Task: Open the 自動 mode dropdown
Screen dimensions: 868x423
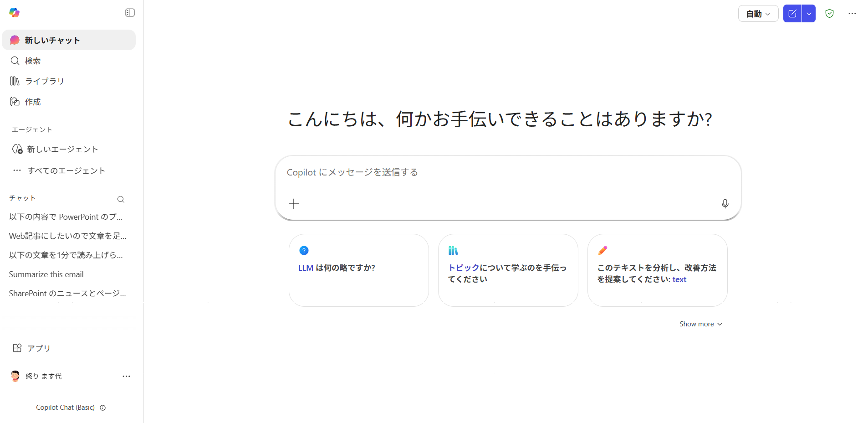Action: [x=758, y=14]
